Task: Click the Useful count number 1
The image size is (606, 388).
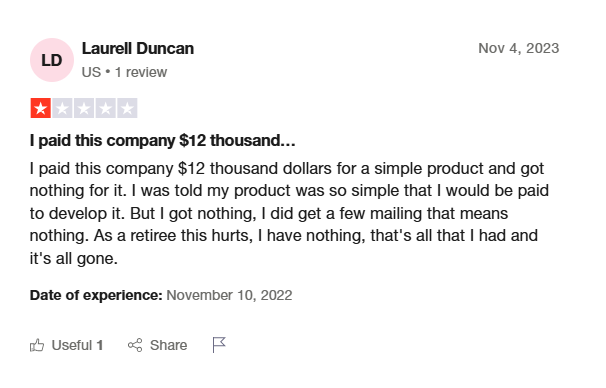Action: [x=100, y=345]
